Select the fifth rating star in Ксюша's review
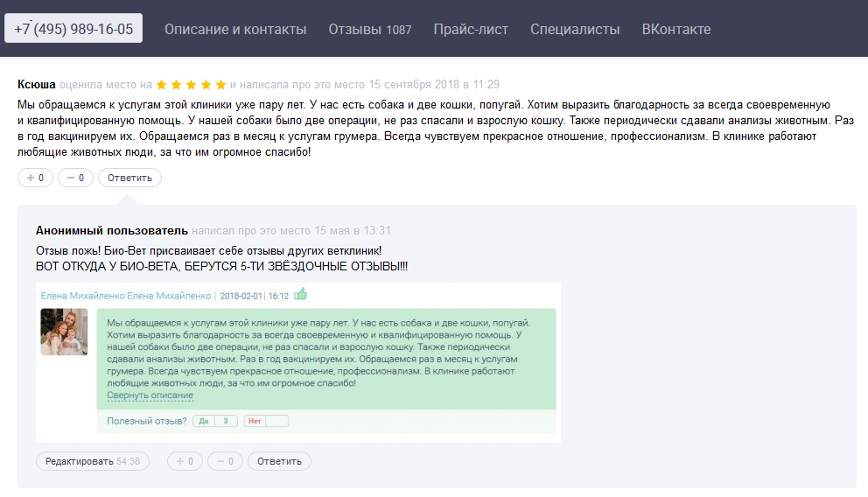The width and height of the screenshot is (868, 497). 220,85
